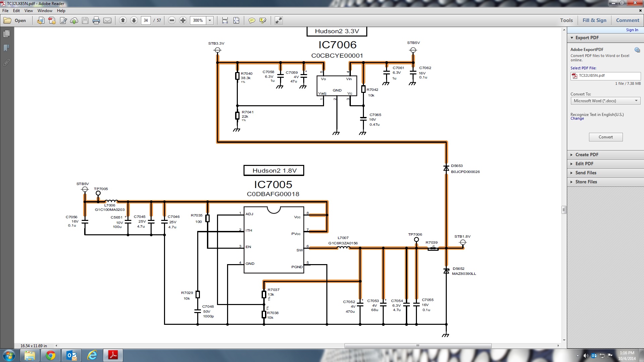Screen dimensions: 644x362
Task: Toggle read mode full-screen icon
Action: click(278, 20)
